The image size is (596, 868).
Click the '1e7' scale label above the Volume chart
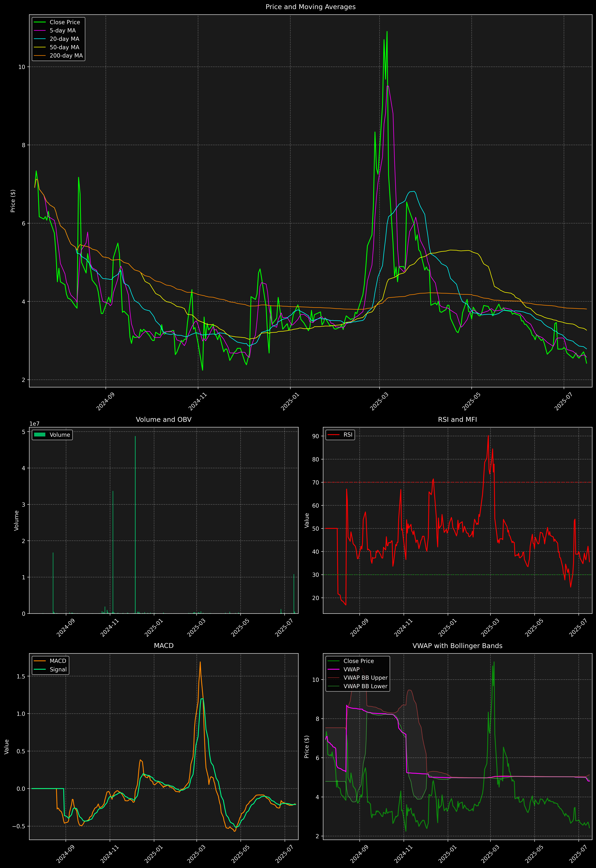pyautogui.click(x=35, y=424)
